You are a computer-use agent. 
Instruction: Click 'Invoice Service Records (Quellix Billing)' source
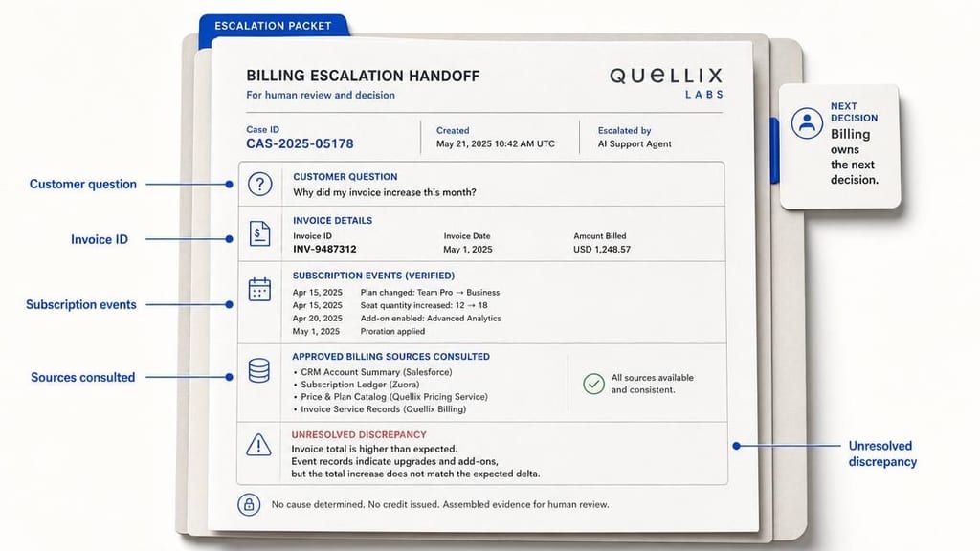pyautogui.click(x=383, y=409)
